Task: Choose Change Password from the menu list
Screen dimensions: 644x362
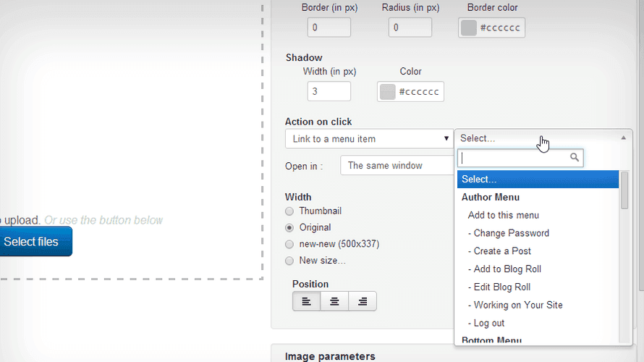Action: (511, 233)
